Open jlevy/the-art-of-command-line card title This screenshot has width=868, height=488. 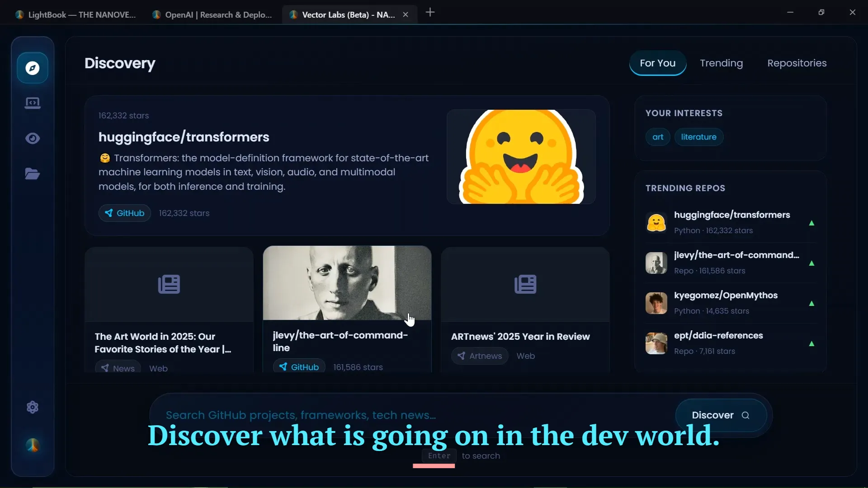pos(340,342)
